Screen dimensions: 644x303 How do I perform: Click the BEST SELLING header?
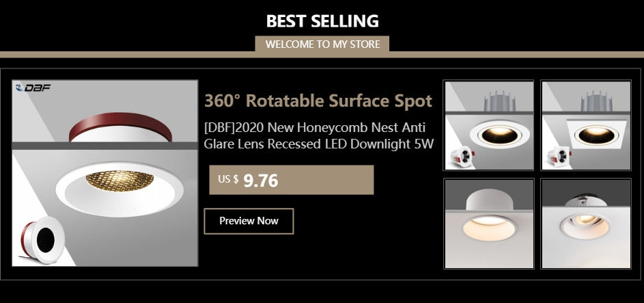click(322, 21)
